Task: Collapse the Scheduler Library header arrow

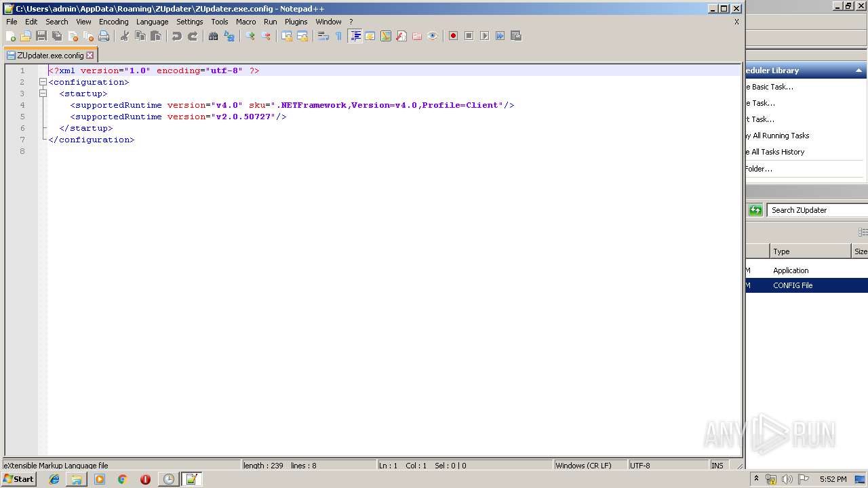Action: pyautogui.click(x=859, y=70)
